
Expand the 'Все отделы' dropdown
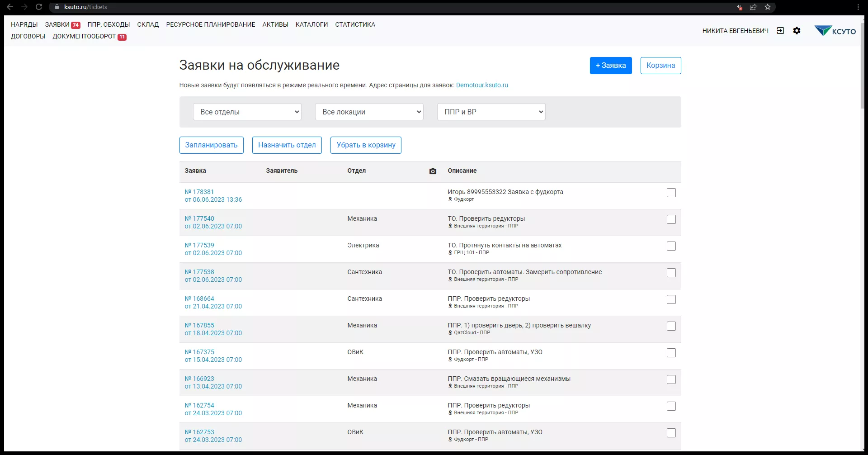[247, 112]
